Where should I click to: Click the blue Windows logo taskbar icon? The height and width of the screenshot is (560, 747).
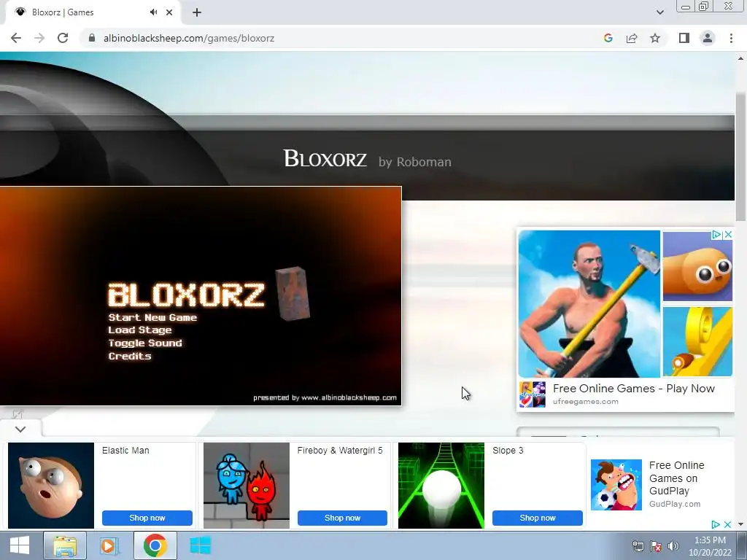point(200,545)
